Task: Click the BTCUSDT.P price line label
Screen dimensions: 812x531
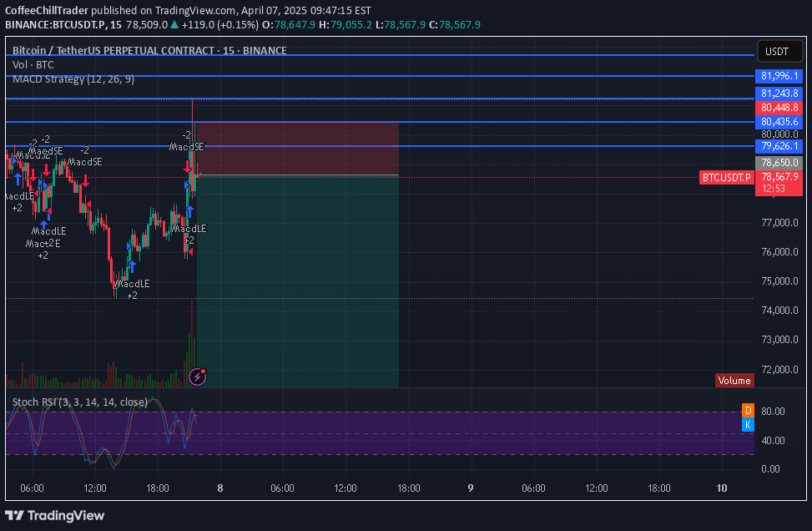Action: (727, 178)
